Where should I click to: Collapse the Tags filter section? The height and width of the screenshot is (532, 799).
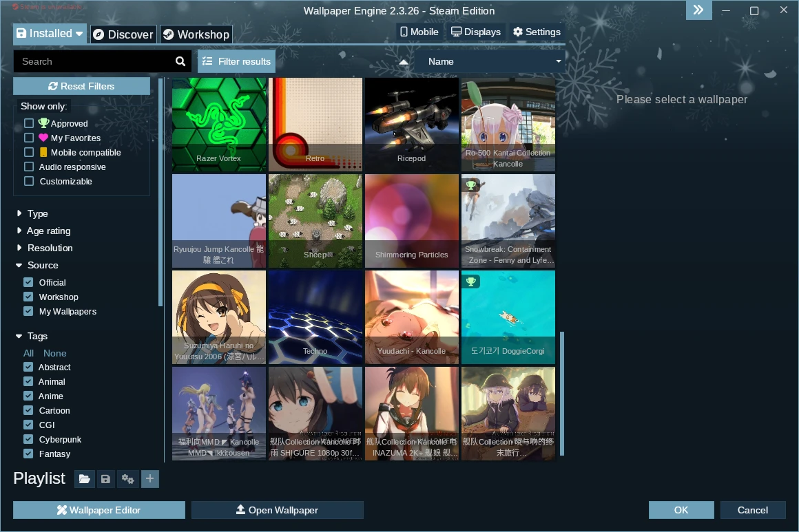32,336
